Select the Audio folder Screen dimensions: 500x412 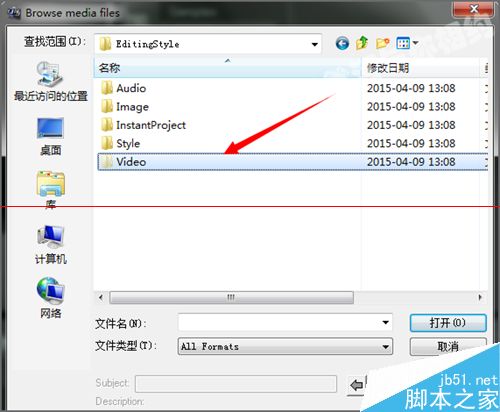(x=123, y=88)
